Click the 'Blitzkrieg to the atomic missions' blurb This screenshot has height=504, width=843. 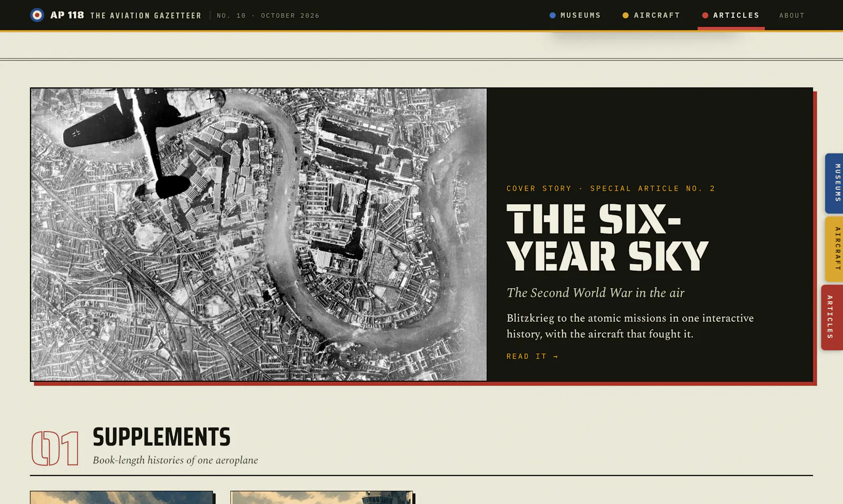coord(630,326)
